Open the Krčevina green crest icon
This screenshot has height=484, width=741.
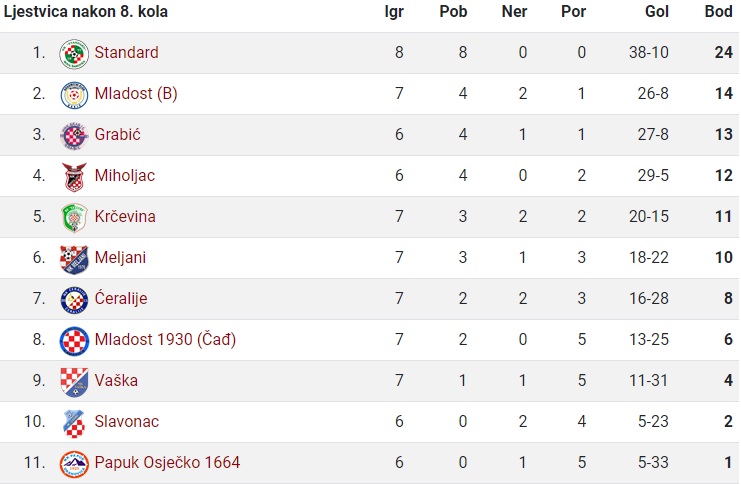click(74, 218)
